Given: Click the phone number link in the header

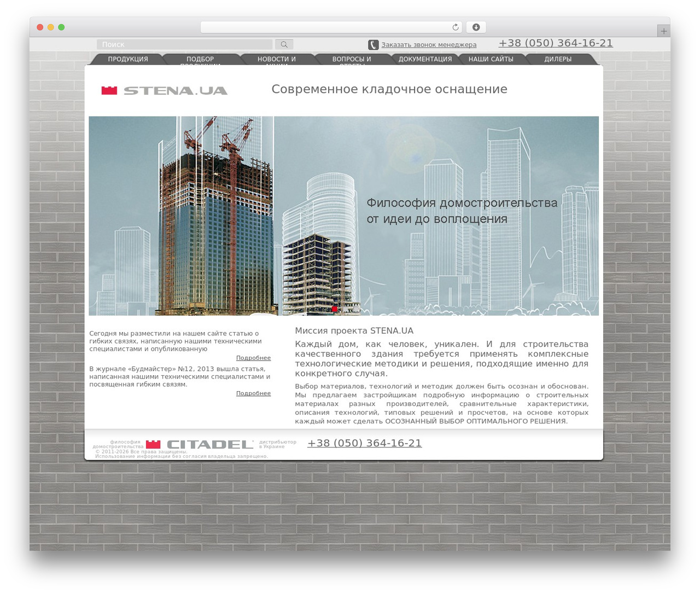Looking at the screenshot, I should click(556, 43).
